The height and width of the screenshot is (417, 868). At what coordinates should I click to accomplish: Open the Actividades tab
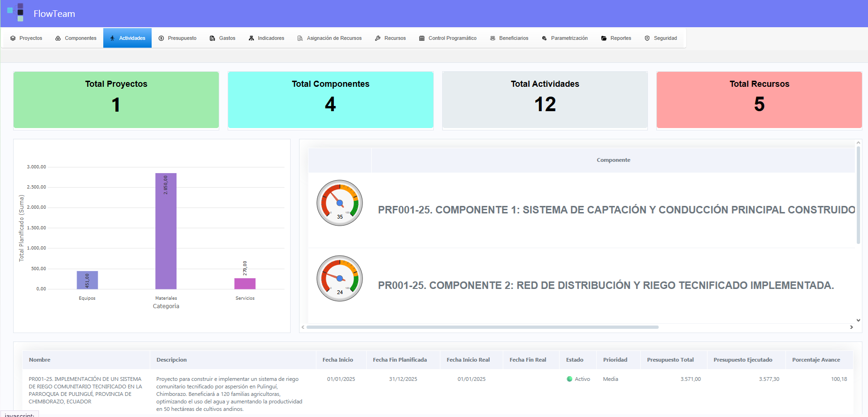pos(127,38)
